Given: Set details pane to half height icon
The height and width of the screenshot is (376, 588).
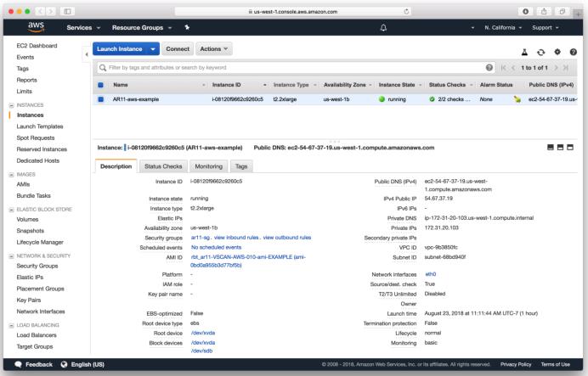Looking at the screenshot, I should point(560,148).
